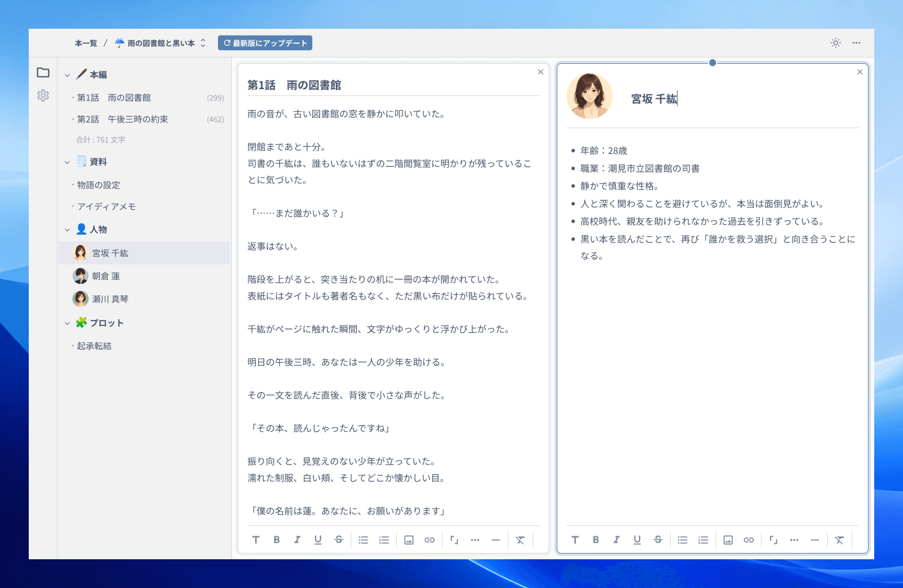Insert bullet list in character editor
Viewport: 903px width, 588px height.
coord(683,540)
